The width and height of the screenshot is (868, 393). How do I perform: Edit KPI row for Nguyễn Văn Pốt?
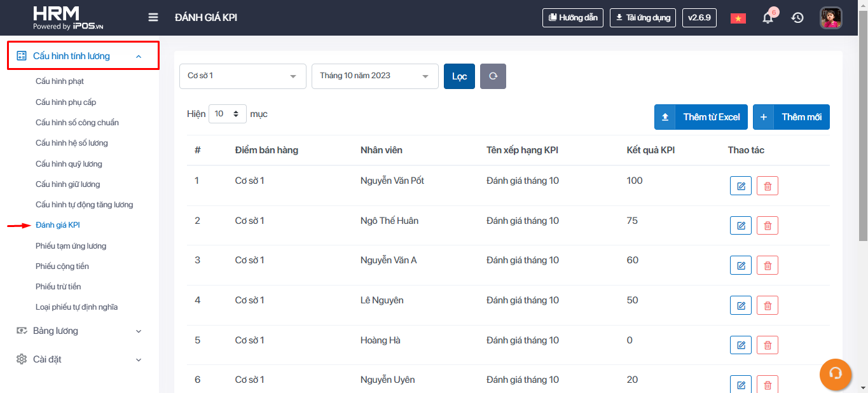pos(741,186)
